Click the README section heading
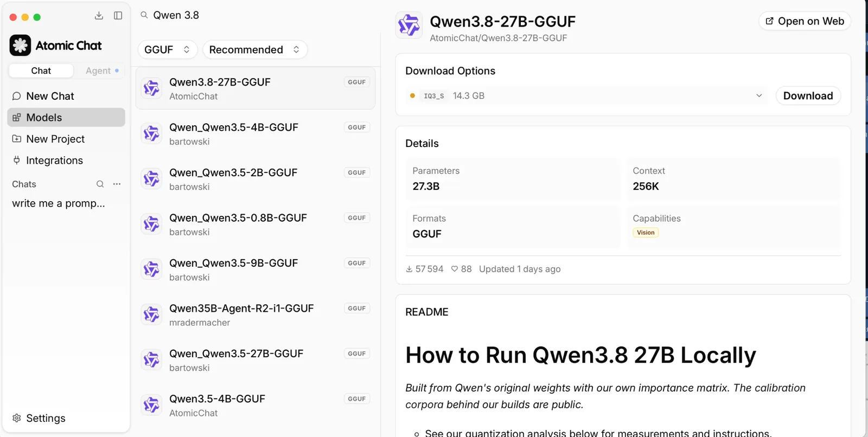868x437 pixels. 427,312
